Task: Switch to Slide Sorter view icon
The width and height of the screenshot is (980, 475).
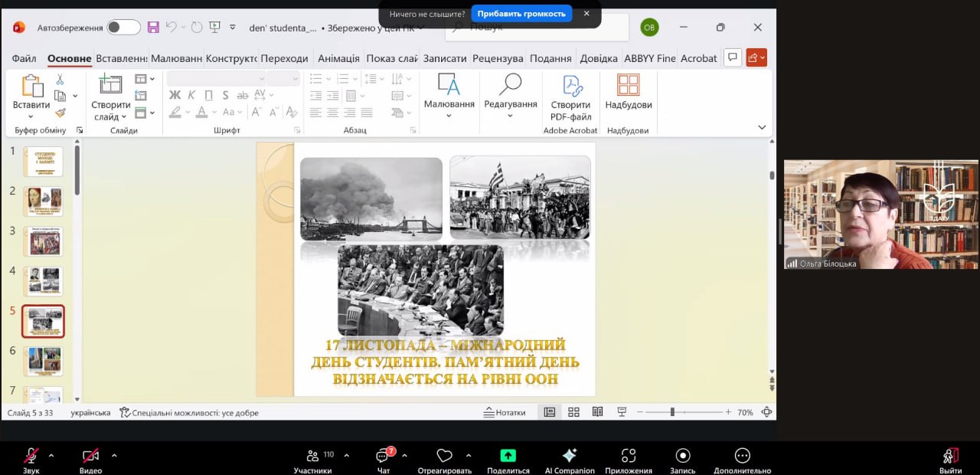Action: pyautogui.click(x=573, y=412)
